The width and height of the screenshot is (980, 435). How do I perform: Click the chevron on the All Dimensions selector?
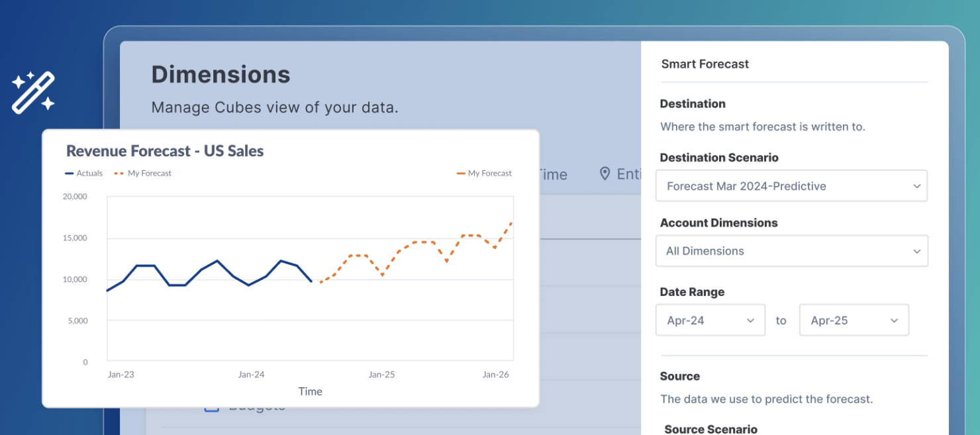pos(916,251)
